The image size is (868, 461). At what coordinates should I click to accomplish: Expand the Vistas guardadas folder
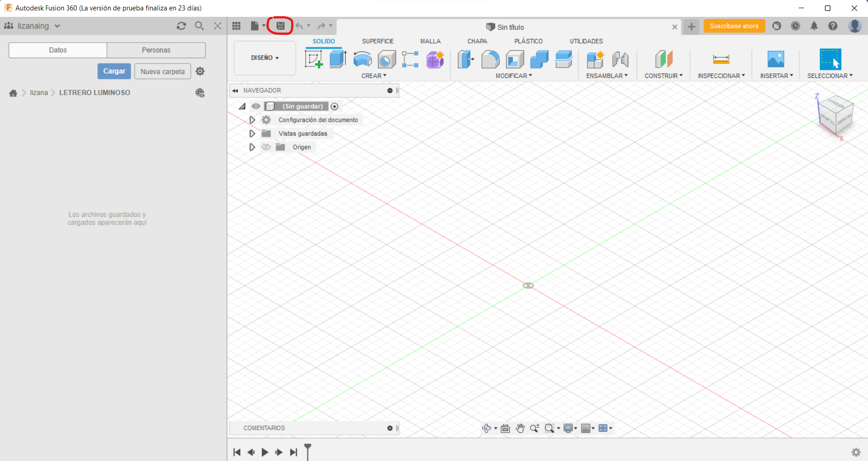[252, 133]
